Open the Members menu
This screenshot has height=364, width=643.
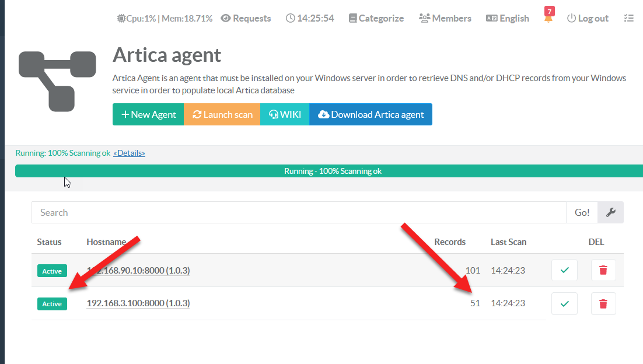pyautogui.click(x=445, y=18)
